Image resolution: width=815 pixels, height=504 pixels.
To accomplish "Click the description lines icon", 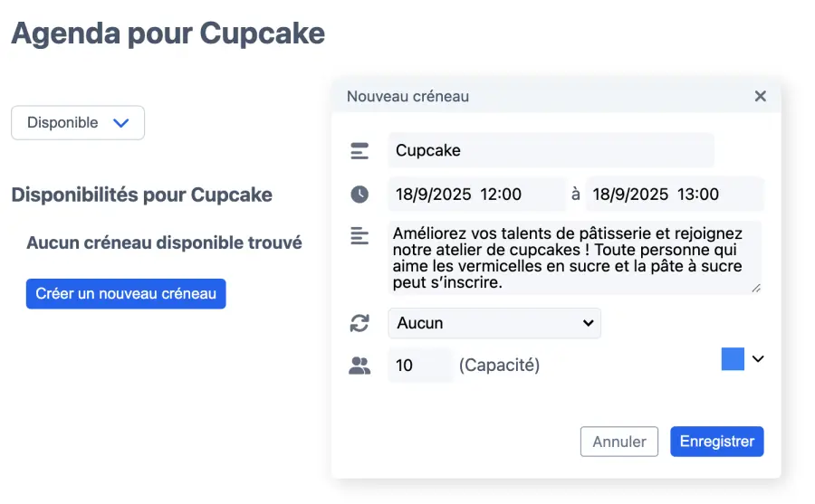I will coord(360,236).
